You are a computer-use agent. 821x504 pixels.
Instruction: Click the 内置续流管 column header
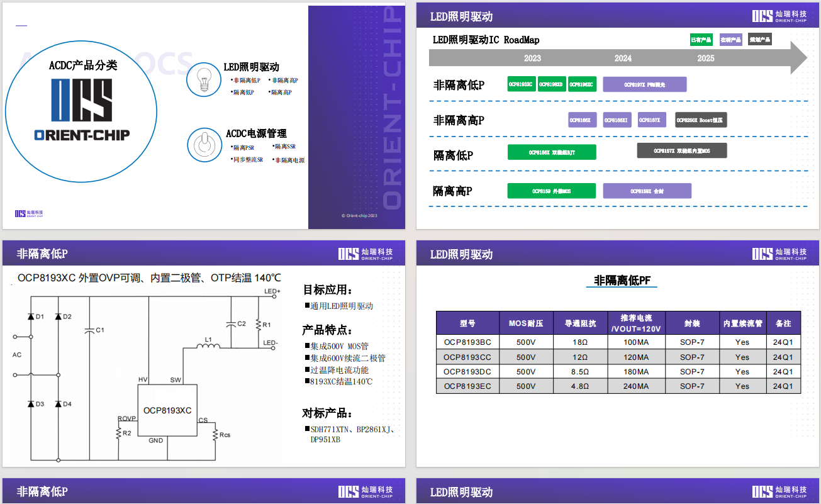(742, 323)
